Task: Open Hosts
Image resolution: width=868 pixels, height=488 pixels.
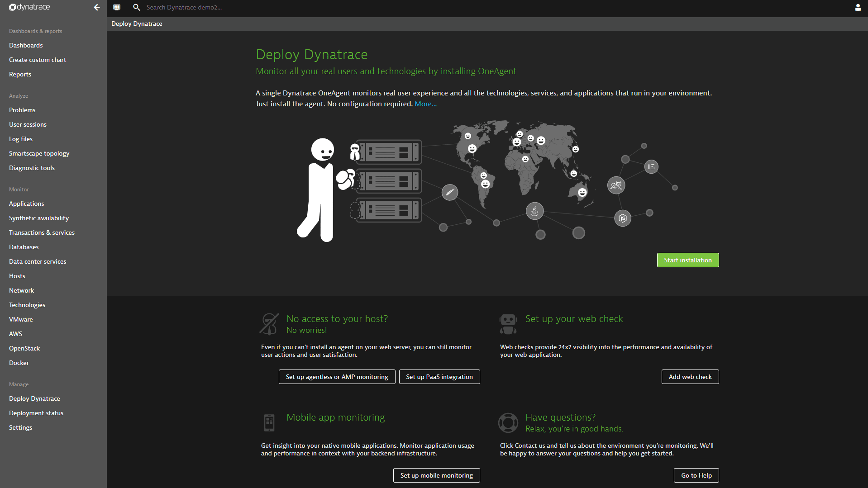Action: [17, 276]
